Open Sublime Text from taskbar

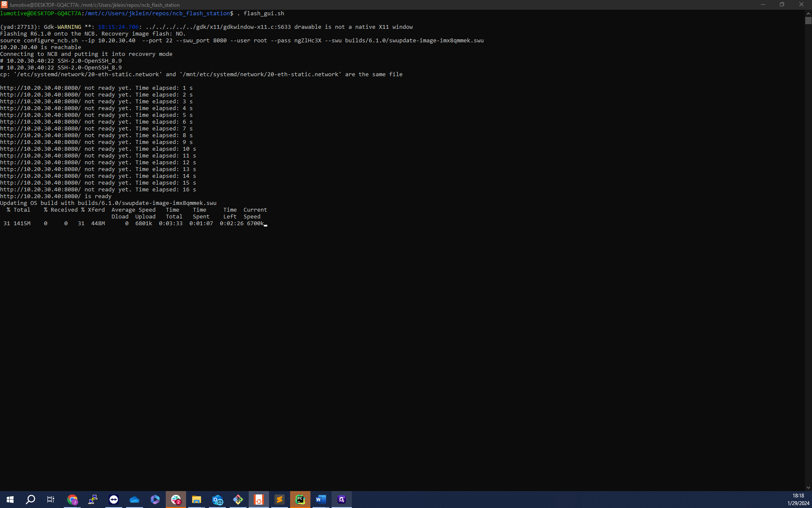tap(280, 500)
